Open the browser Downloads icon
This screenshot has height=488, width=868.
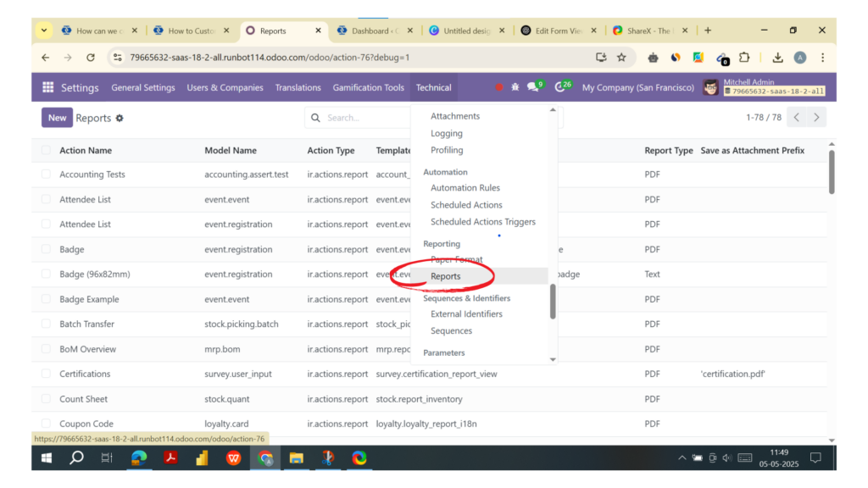pyautogui.click(x=777, y=58)
